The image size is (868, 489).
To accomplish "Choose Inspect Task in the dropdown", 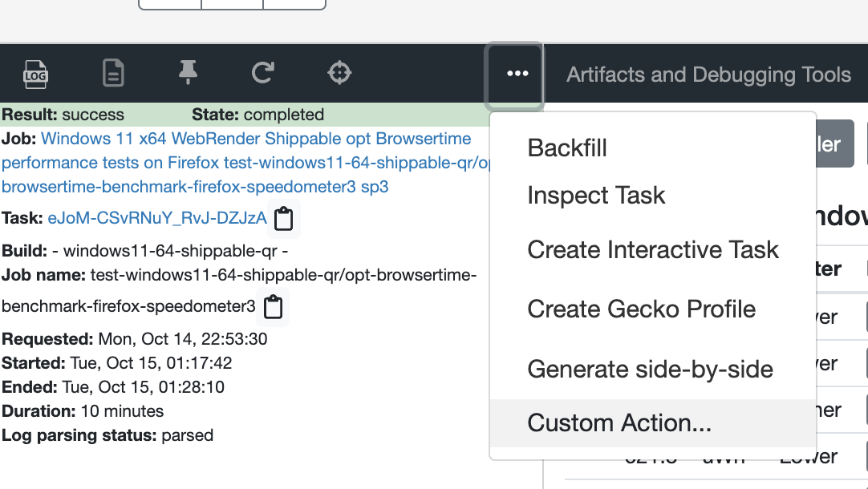I will click(x=596, y=196).
